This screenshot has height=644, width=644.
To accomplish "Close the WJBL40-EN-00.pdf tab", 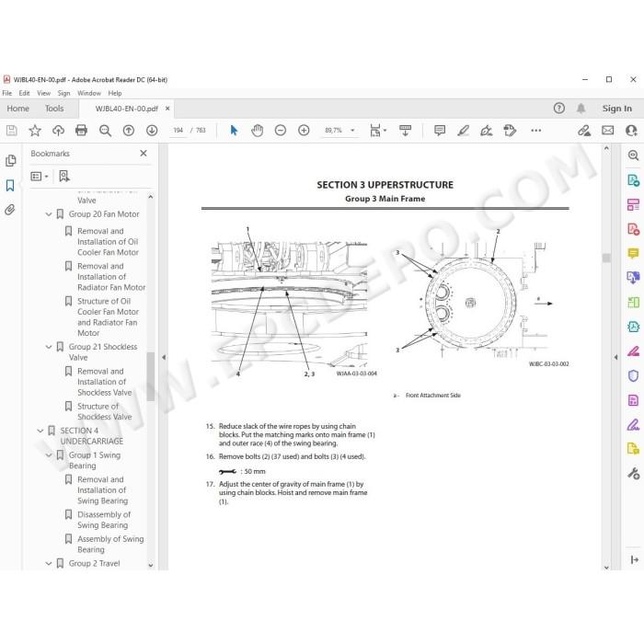I will (167, 109).
